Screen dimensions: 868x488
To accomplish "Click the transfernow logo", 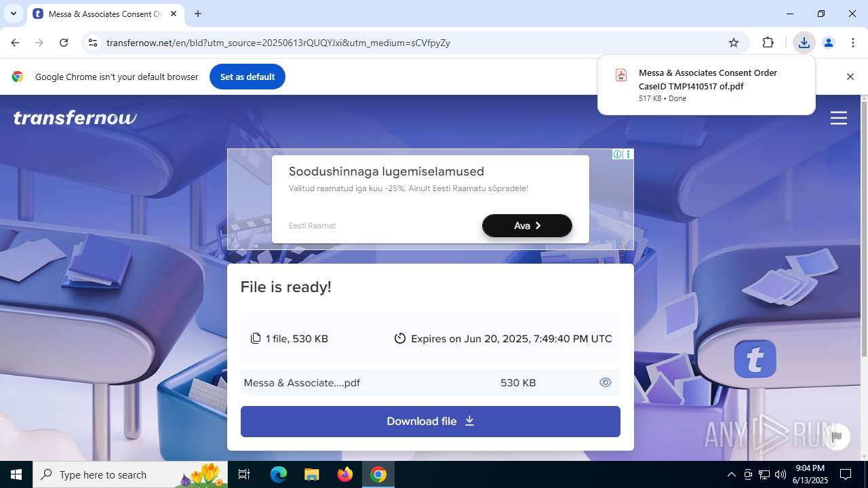I will [75, 118].
